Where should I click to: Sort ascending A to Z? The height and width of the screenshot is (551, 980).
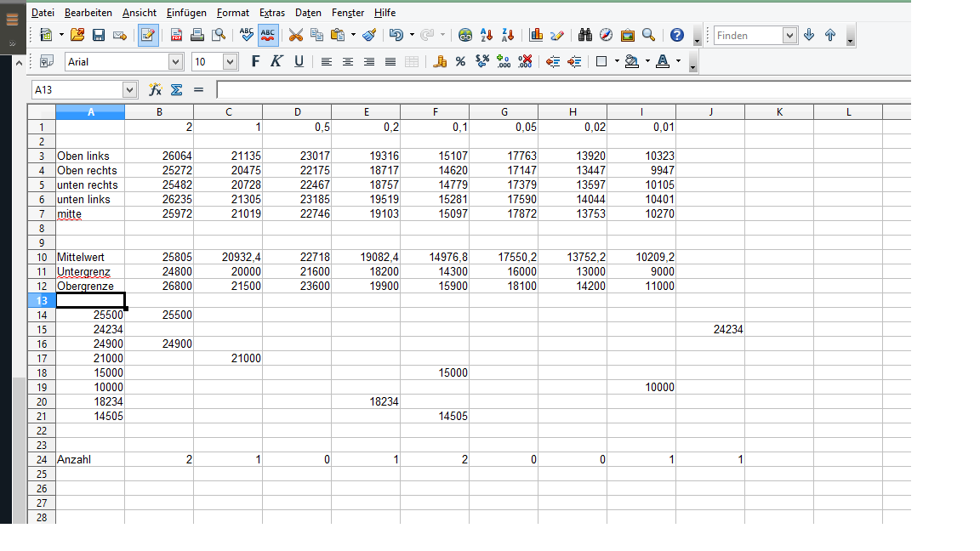pos(487,35)
